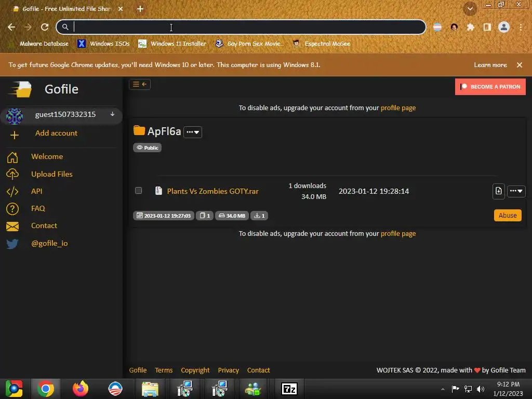Open Upload Files in sidebar
The image size is (532, 399).
click(52, 174)
